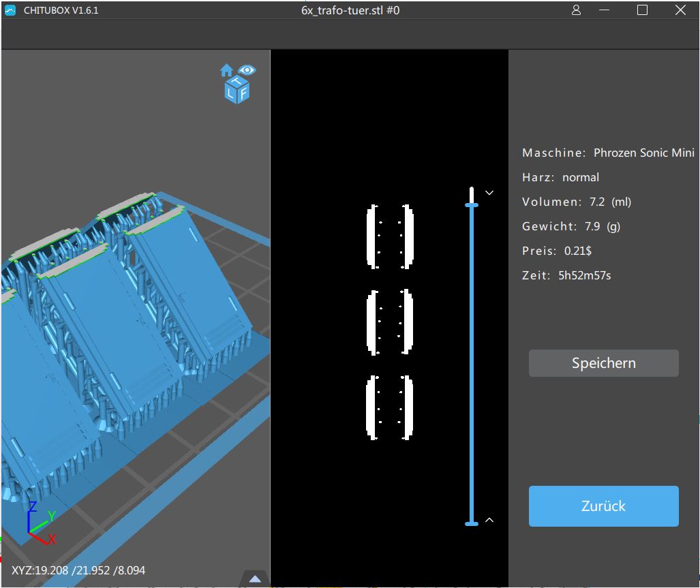Image resolution: width=700 pixels, height=588 pixels.
Task: Click the top slice pair in layer preview
Action: 390,236
